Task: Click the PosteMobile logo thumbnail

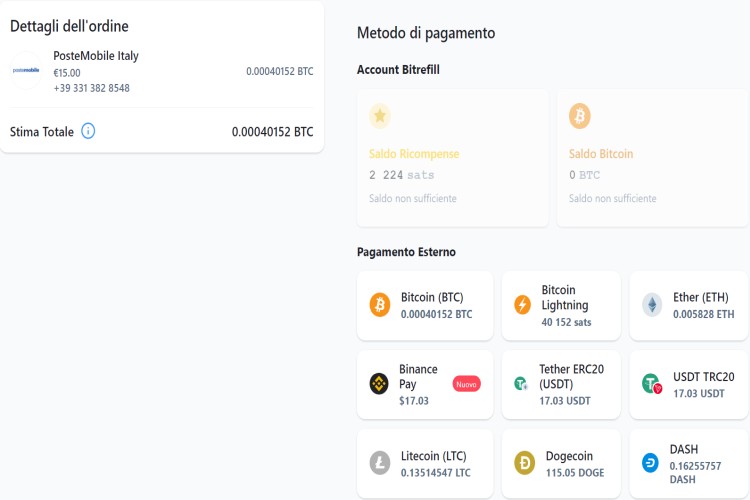Action: [x=26, y=70]
